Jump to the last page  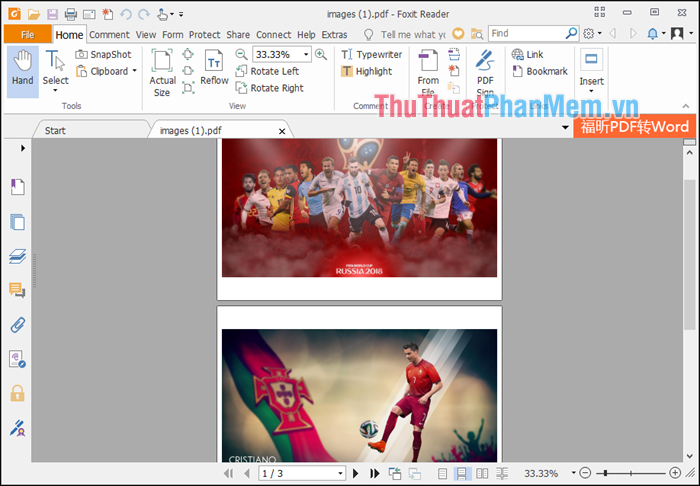(374, 474)
